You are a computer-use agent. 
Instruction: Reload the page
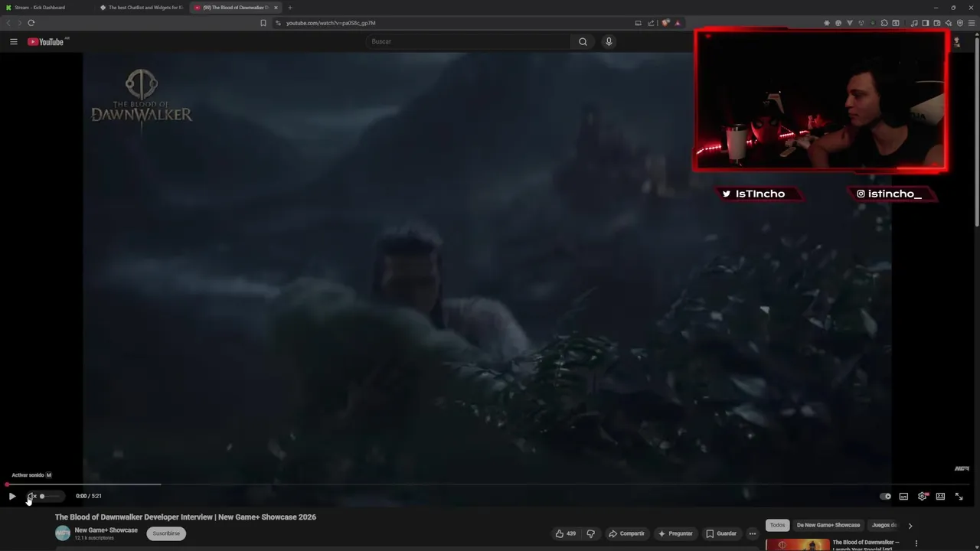click(x=31, y=23)
